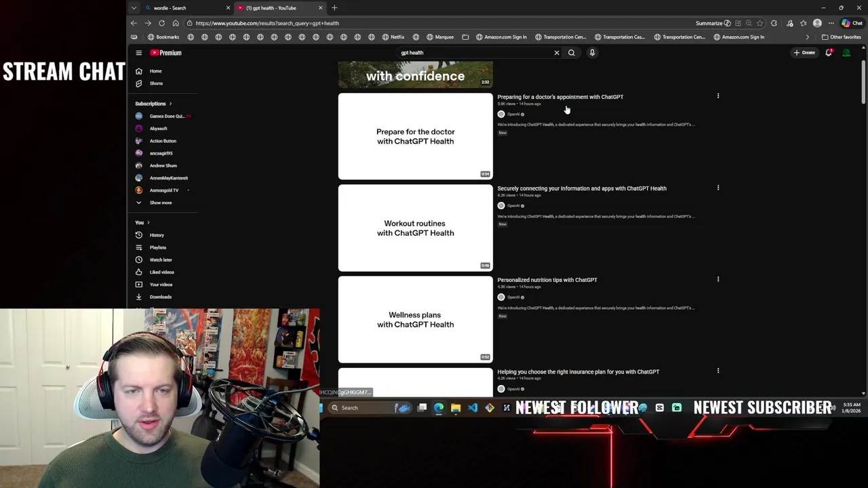Open options menu for insurance plan video
Image resolution: width=868 pixels, height=488 pixels.
pyautogui.click(x=718, y=371)
